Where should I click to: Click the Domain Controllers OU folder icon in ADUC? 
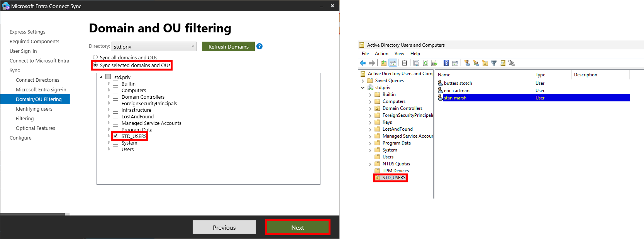point(377,108)
